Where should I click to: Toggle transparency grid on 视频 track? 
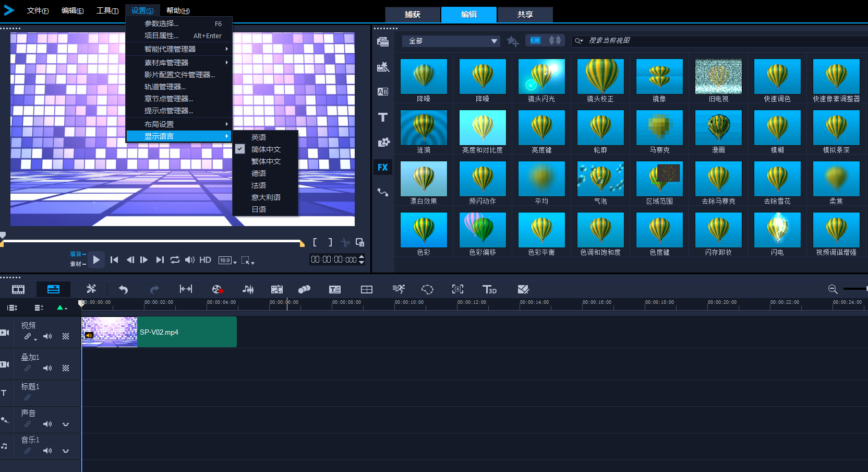tap(66, 337)
